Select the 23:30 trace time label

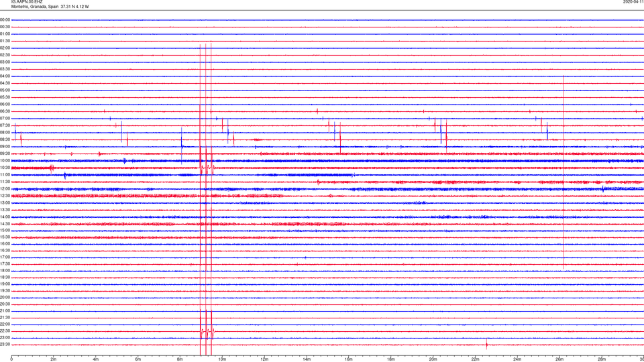[x=5, y=345]
